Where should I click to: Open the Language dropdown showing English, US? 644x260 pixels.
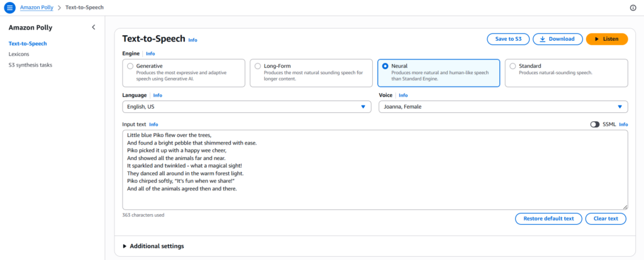click(x=246, y=107)
